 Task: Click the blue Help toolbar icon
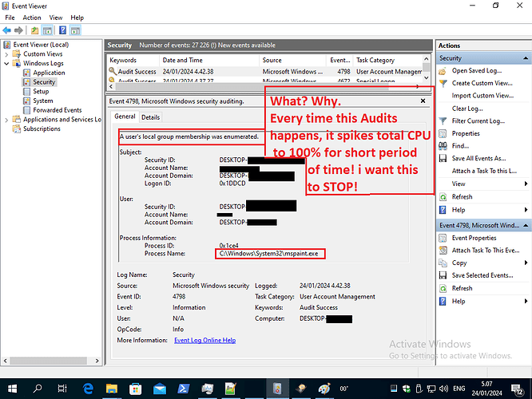click(63, 30)
